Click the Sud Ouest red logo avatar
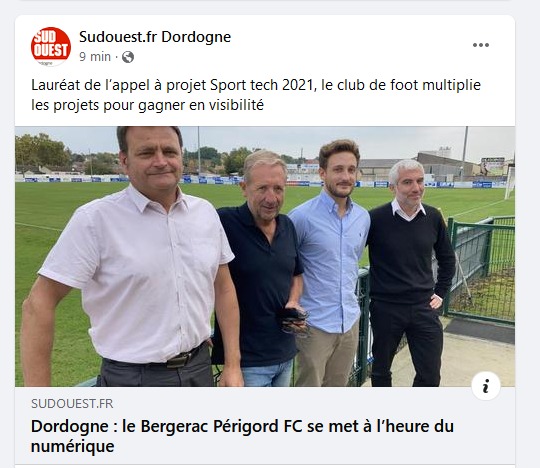540x468 pixels. coord(51,46)
